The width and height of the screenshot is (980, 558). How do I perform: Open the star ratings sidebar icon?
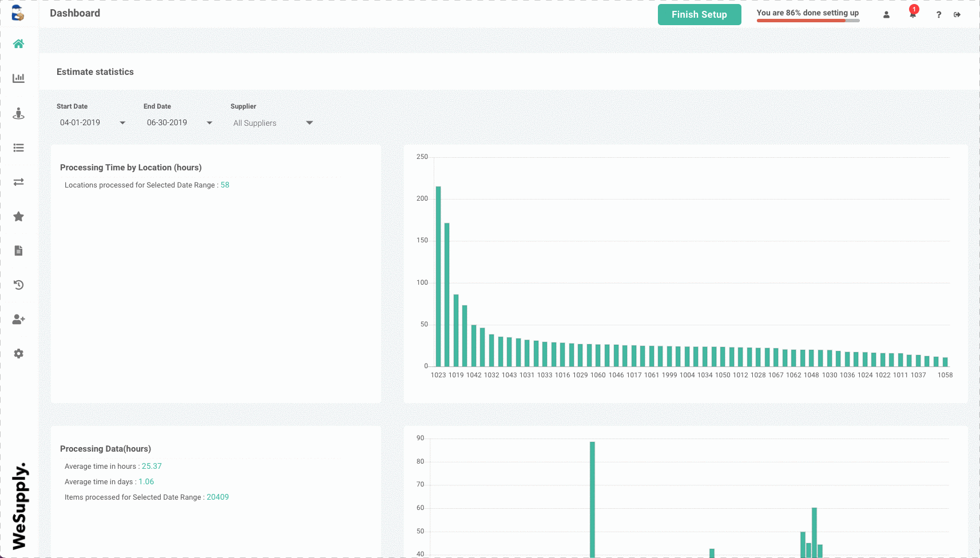(x=18, y=216)
